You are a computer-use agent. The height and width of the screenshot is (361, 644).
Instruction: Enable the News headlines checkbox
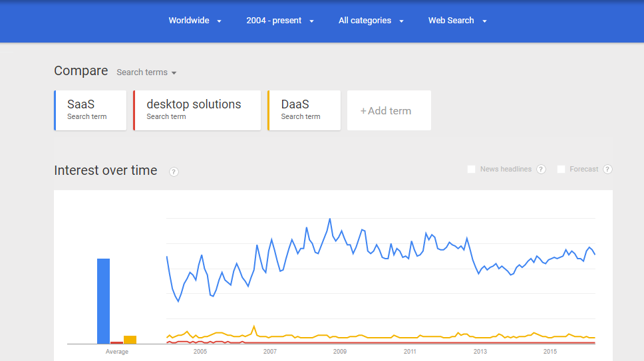click(471, 169)
